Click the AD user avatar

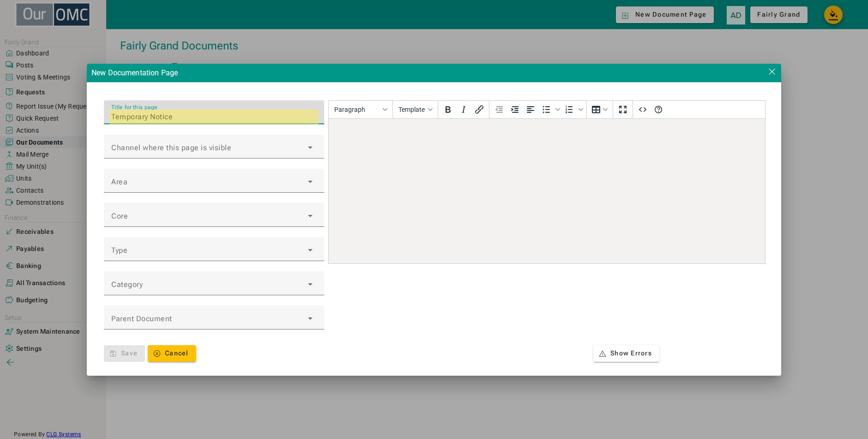(x=736, y=15)
